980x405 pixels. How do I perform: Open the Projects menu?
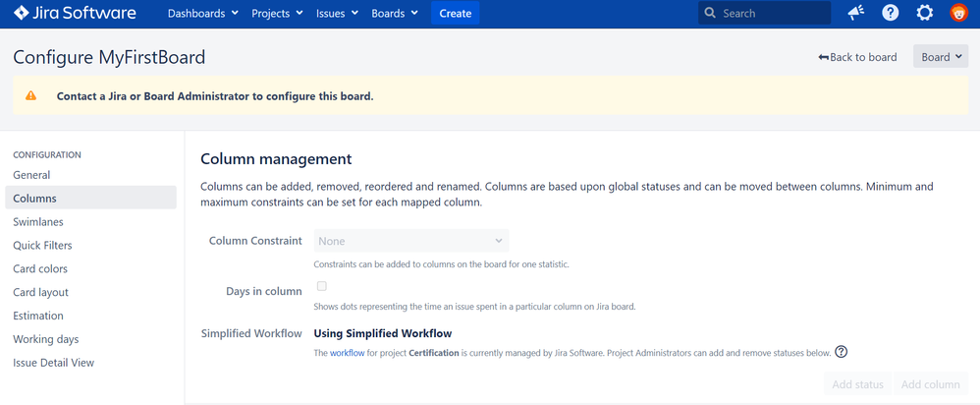[x=278, y=13]
